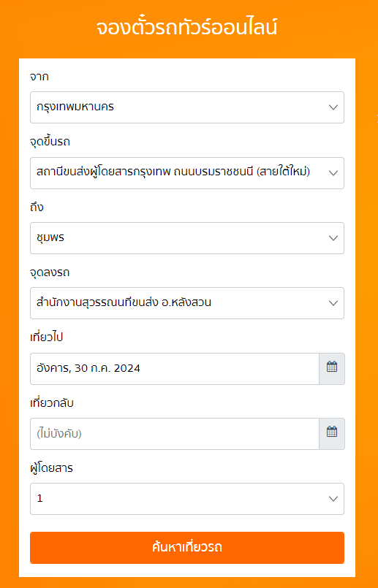Open dropdown showing สำนักงานสุวรรณนทีขนส่ง อ.หลังสวน
This screenshot has width=378, height=588.
pos(187,303)
